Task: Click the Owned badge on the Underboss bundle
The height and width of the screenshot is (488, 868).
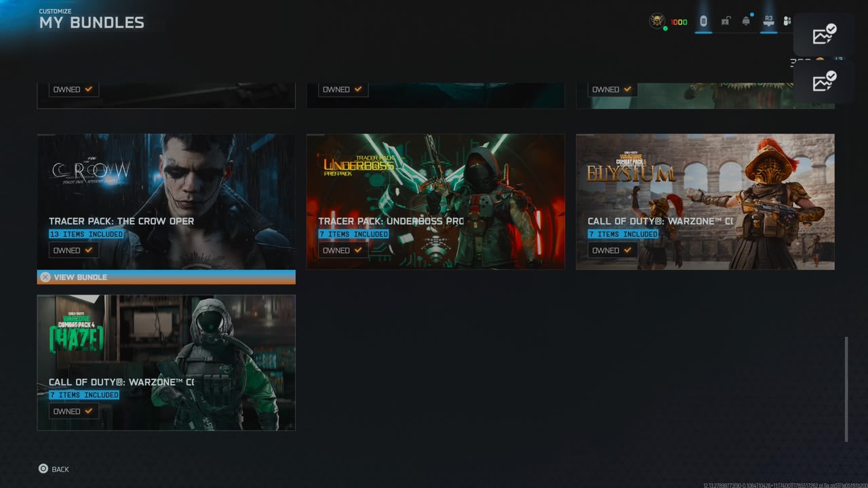Action: point(343,251)
